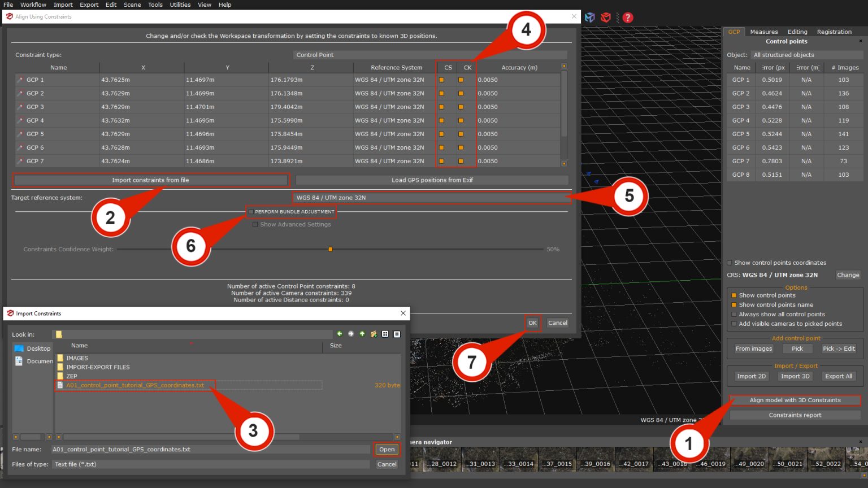Uncheck Show control points name option
868x488 pixels.
point(734,305)
